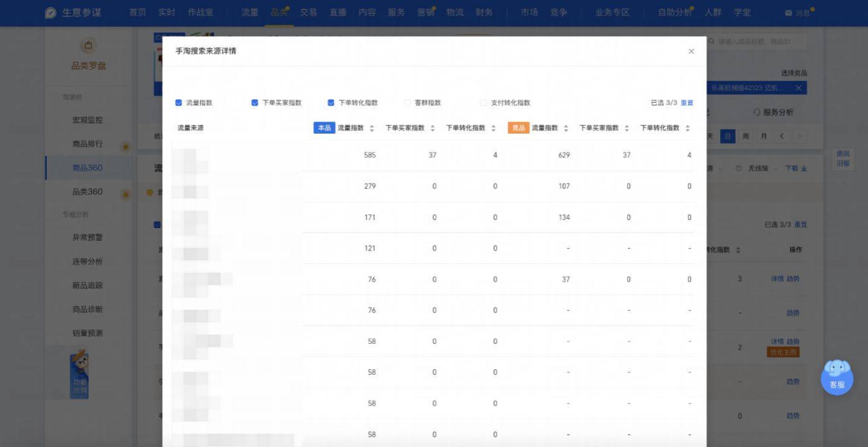The image size is (868, 447).
Task: Open the 营销 nav tab
Action: coord(426,12)
